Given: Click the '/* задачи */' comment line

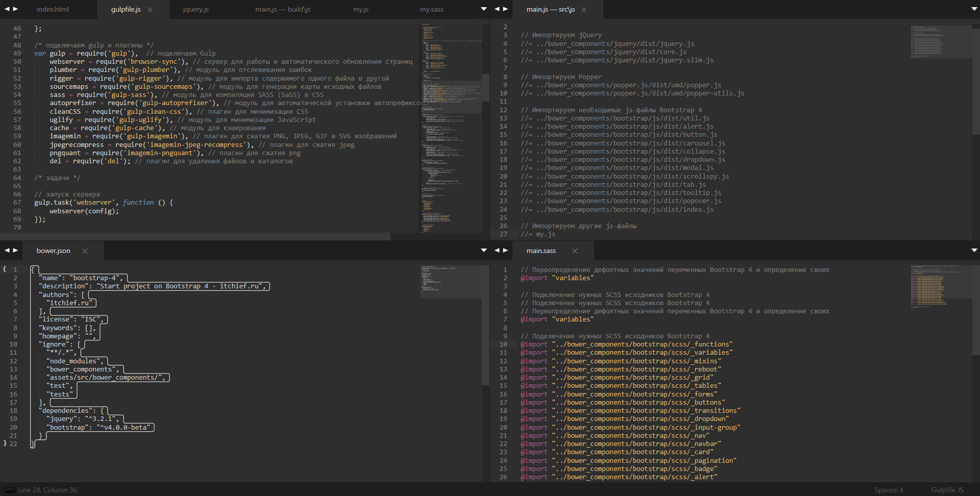Looking at the screenshot, I should click(57, 178).
